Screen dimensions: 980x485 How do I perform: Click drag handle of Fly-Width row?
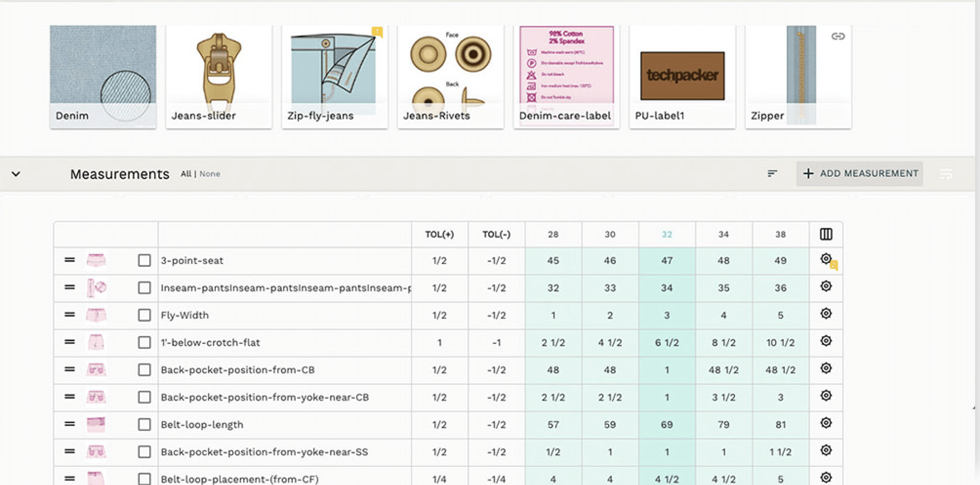click(70, 315)
